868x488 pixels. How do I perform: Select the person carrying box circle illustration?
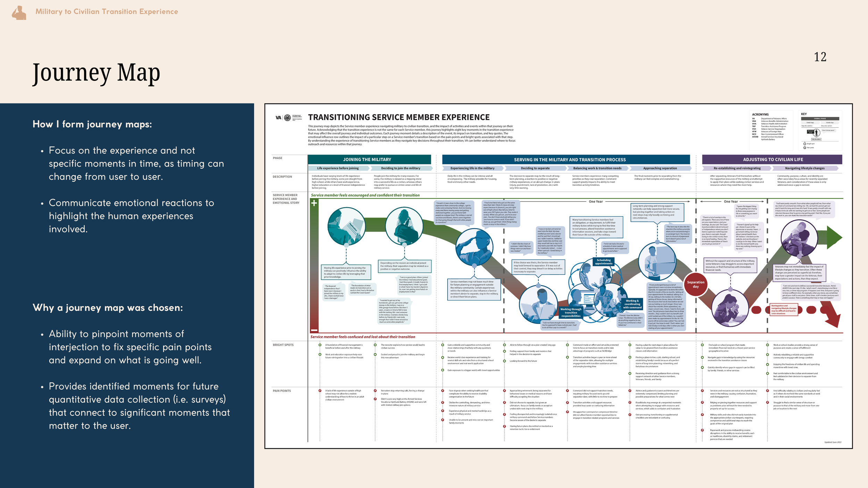coord(657,261)
